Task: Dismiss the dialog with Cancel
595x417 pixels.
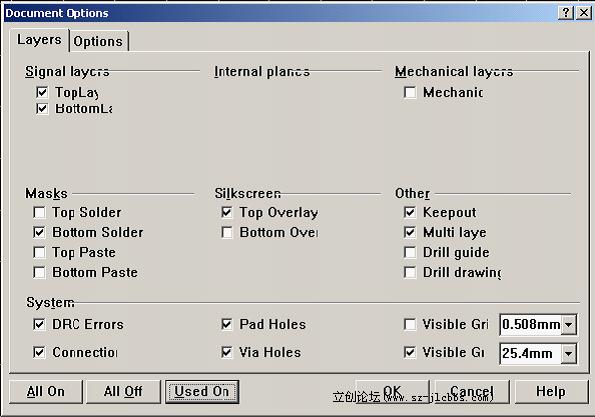Action: pyautogui.click(x=472, y=392)
